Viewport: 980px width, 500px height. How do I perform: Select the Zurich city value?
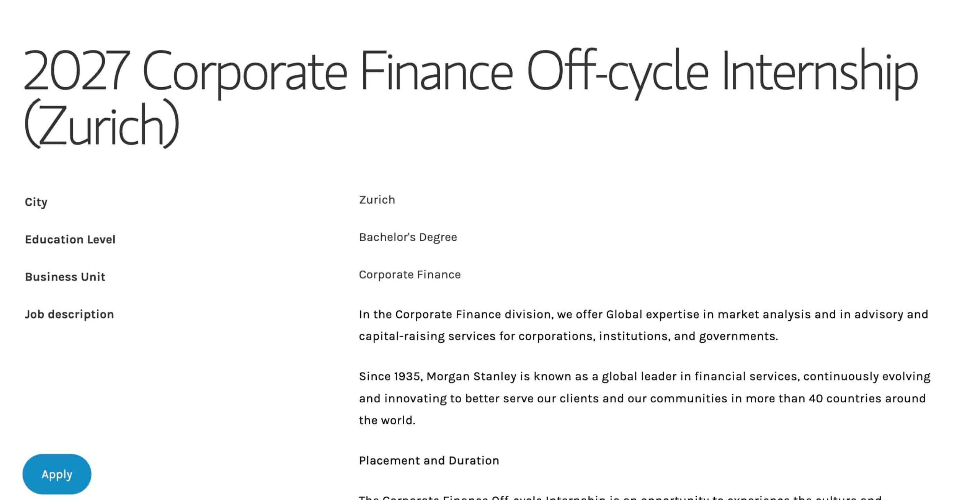pyautogui.click(x=376, y=199)
